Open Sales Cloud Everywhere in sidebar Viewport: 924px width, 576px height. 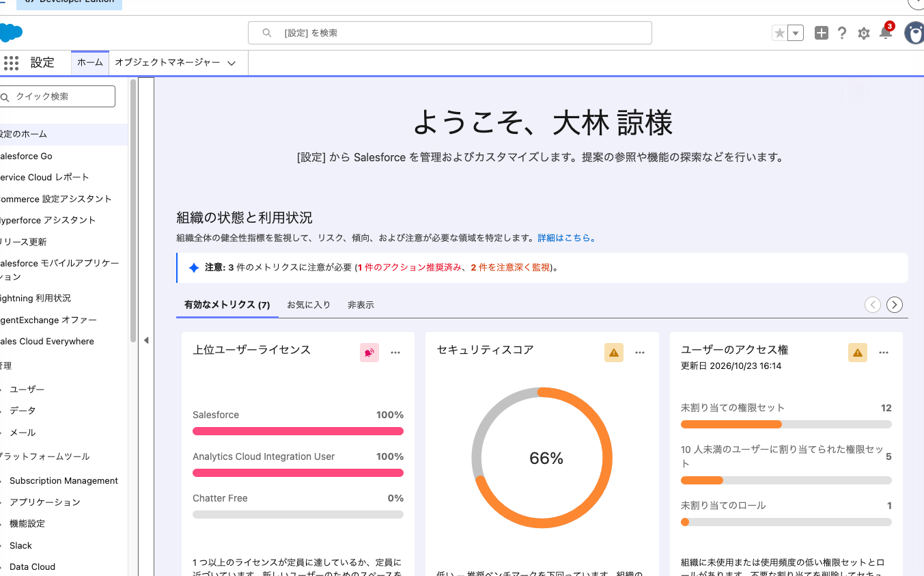(46, 341)
